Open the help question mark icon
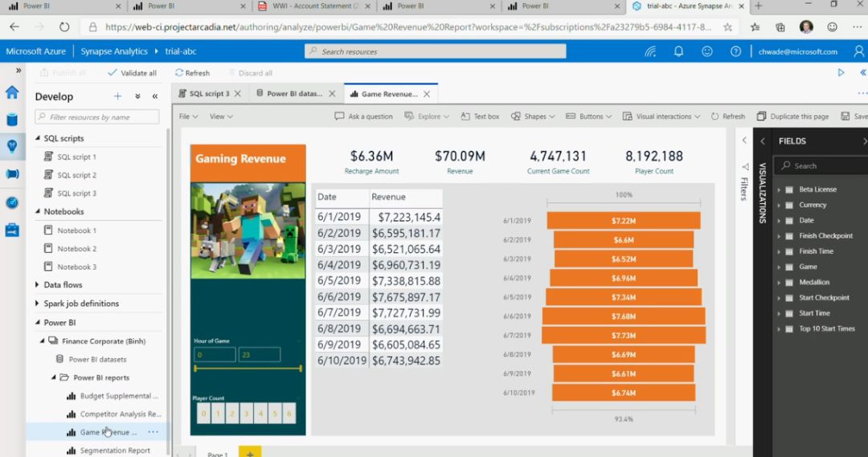The width and height of the screenshot is (868, 457). pos(735,51)
